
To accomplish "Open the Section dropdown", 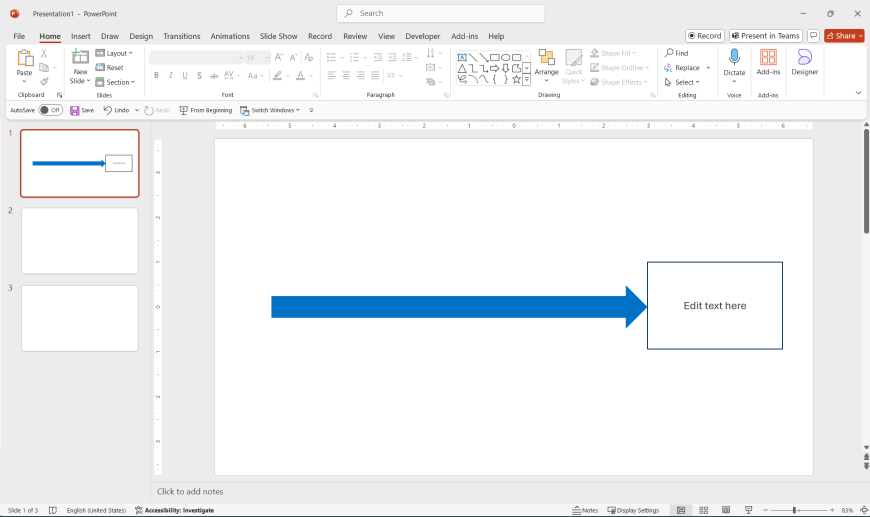I will [x=115, y=82].
